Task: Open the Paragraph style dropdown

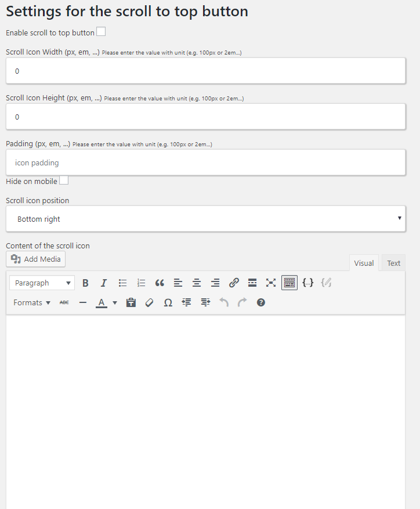Action: tap(41, 283)
